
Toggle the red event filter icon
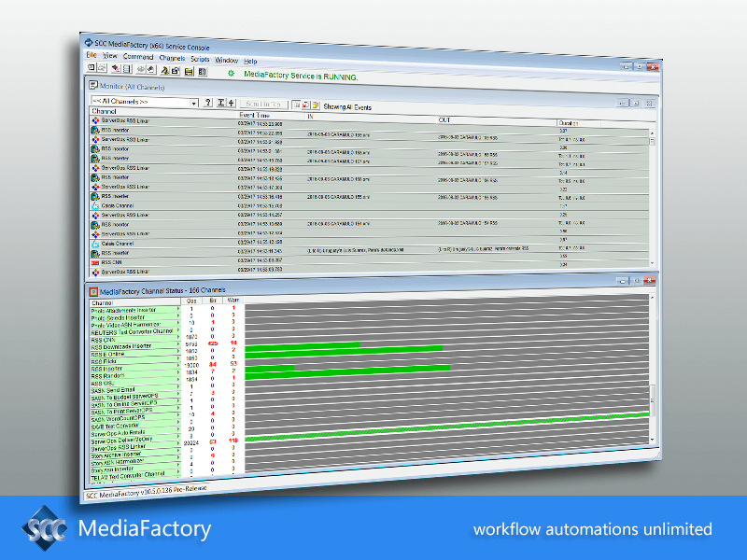[306, 105]
